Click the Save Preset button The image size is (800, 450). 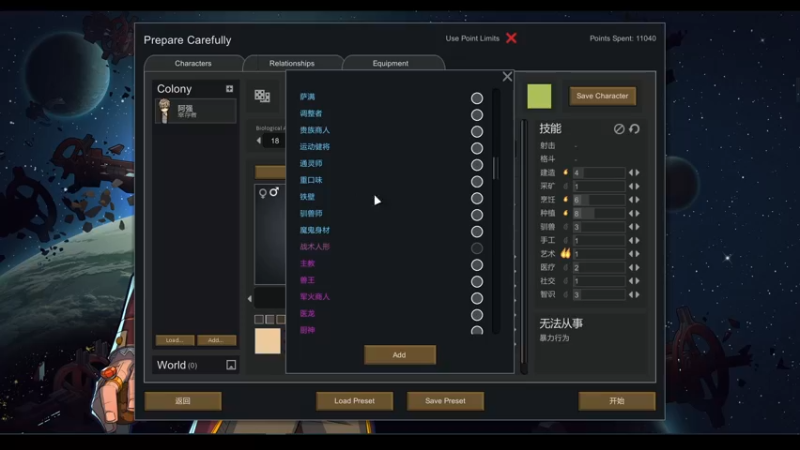[x=445, y=401]
